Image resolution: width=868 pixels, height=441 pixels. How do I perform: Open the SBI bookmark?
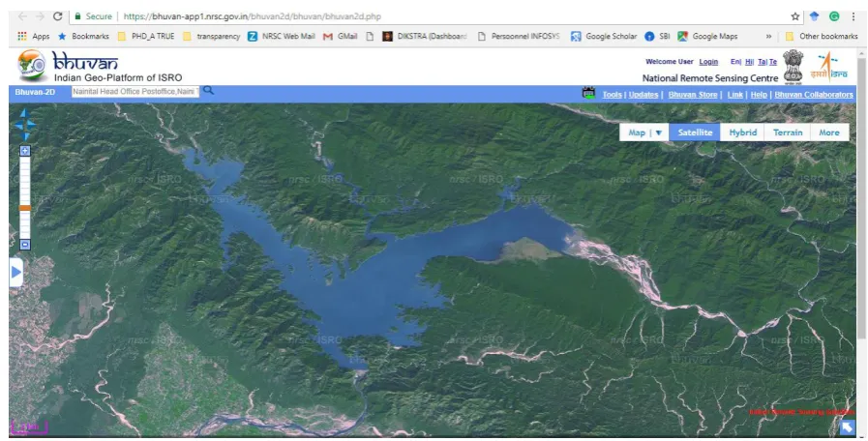(658, 36)
